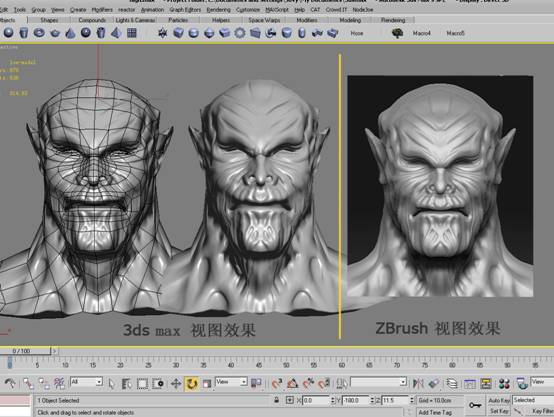Open the named selection sets dropdown
This screenshot has height=417, width=554.
[x=378, y=382]
